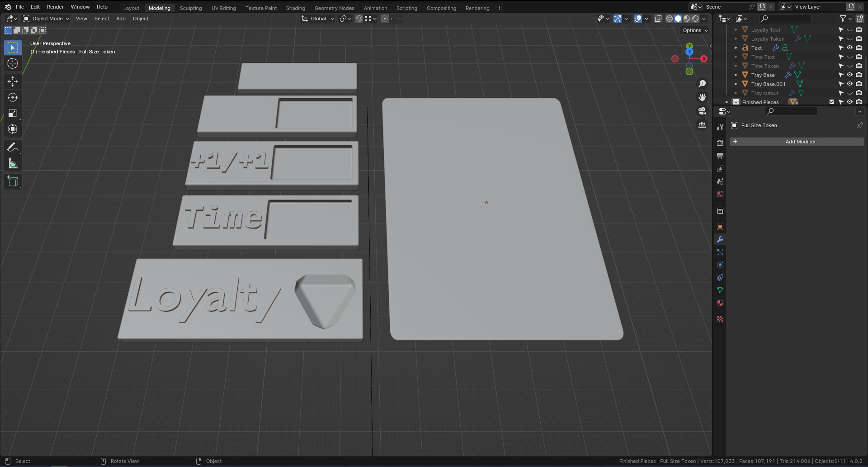
Task: Click the red checkered Texture Properties swatch
Action: point(720,319)
